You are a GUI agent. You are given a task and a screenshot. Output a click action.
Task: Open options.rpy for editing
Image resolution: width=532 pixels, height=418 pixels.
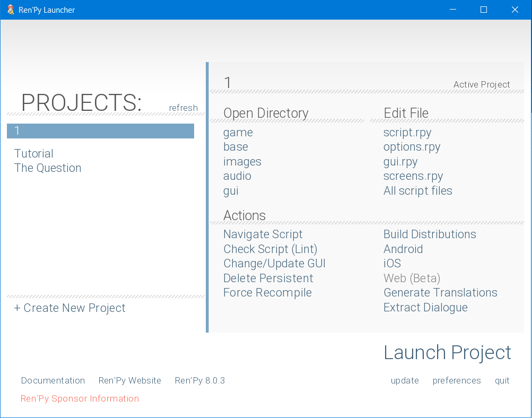412,147
